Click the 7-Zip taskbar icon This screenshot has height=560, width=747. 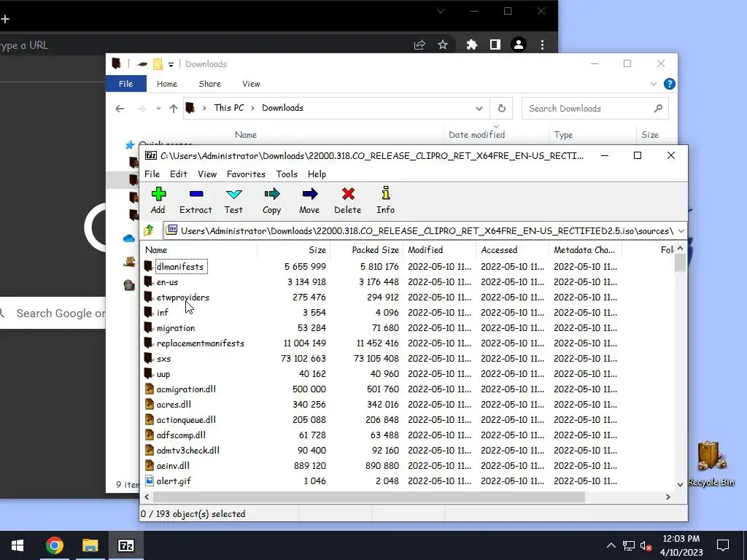[x=125, y=545]
